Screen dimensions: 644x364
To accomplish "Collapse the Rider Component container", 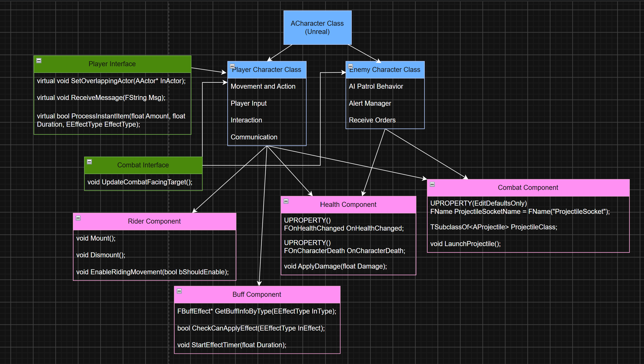I will (78, 218).
